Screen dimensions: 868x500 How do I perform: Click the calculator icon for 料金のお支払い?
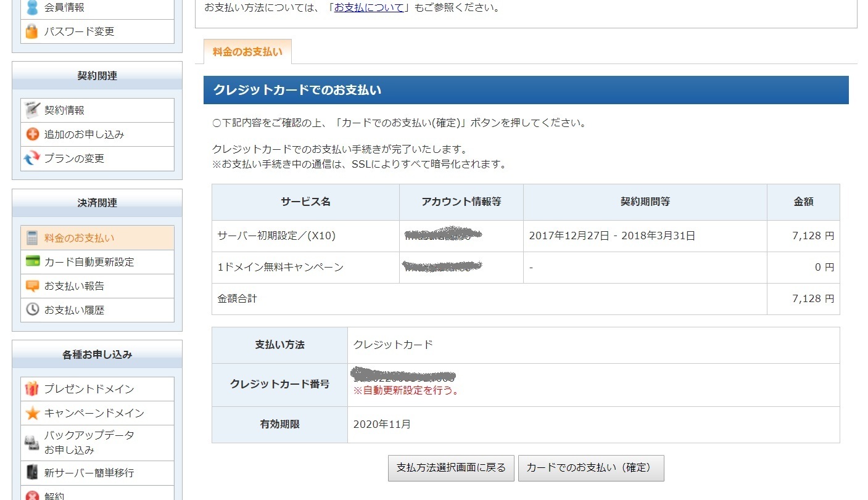click(32, 238)
